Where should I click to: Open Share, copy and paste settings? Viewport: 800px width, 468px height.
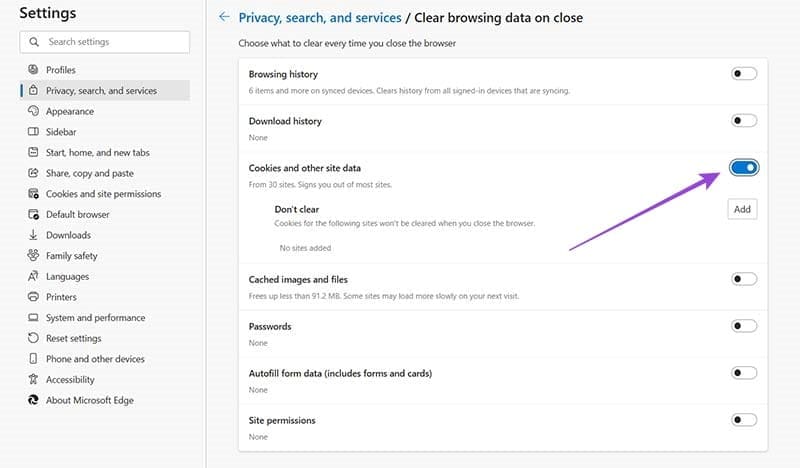pyautogui.click(x=105, y=173)
